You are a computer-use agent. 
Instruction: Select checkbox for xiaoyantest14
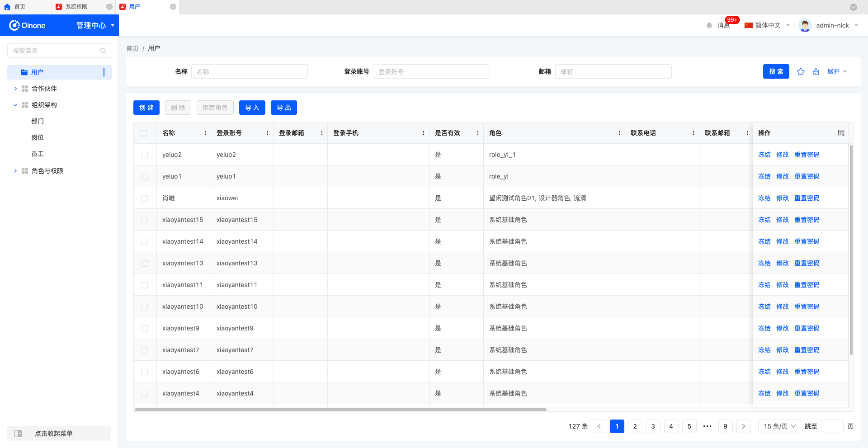point(145,242)
